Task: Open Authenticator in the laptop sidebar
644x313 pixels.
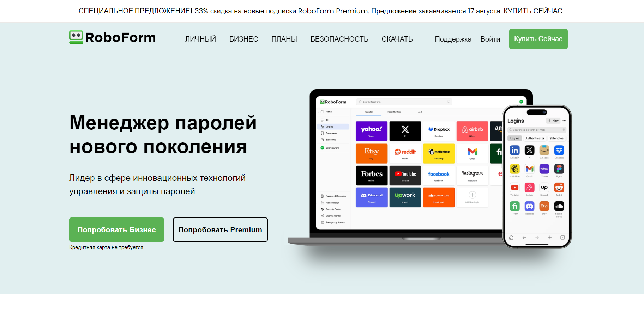Action: (x=330, y=203)
